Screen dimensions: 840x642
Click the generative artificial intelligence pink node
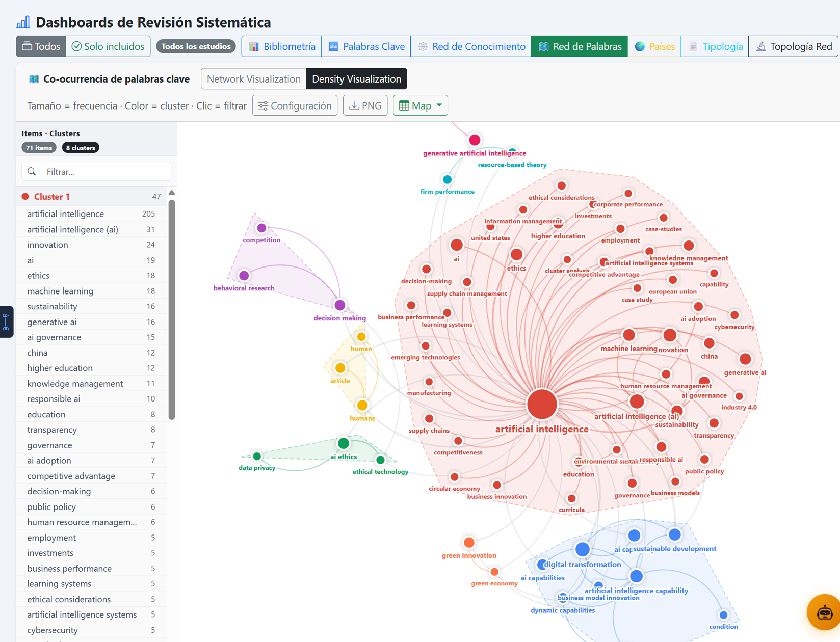pos(475,140)
